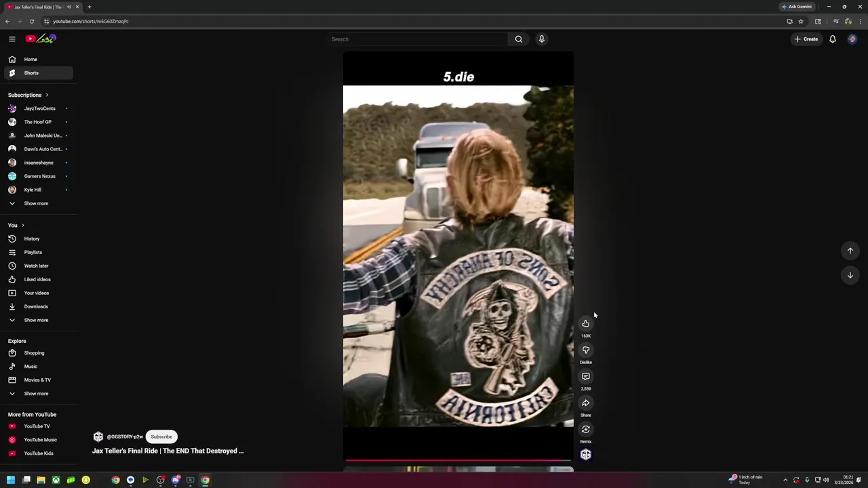Open the comments for this Short
Viewport: 868px width, 488px height.
pos(586,377)
